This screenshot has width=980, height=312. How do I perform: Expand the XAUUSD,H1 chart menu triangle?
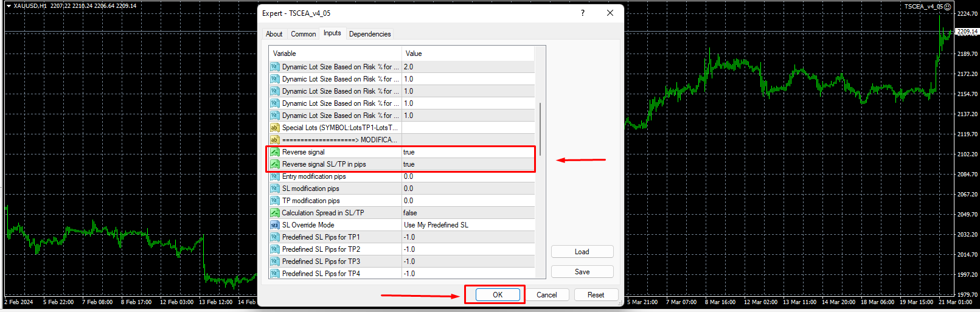tap(9, 6)
